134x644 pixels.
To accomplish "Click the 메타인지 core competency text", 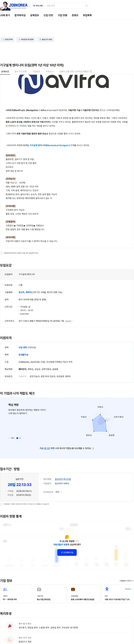I will click(22, 369).
